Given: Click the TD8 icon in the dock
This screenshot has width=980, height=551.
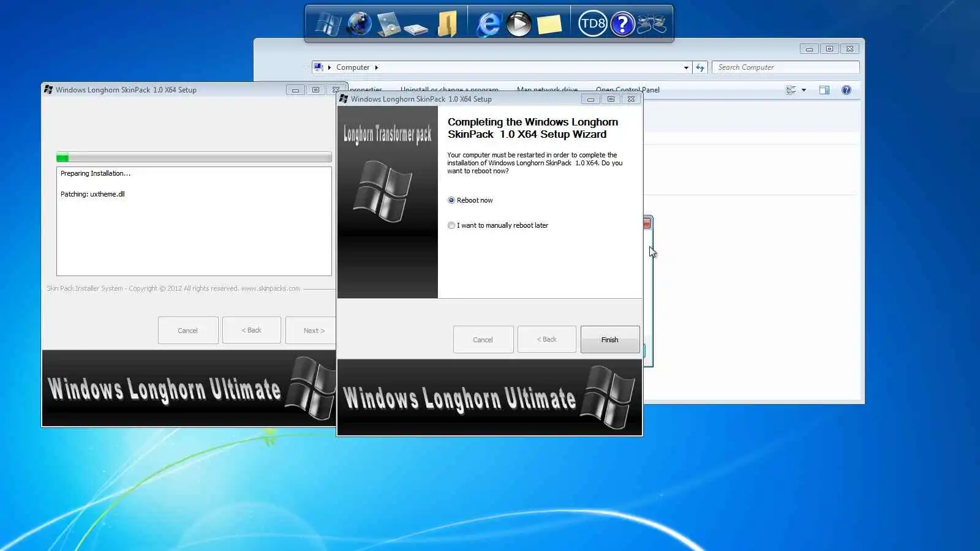Looking at the screenshot, I should coord(592,24).
